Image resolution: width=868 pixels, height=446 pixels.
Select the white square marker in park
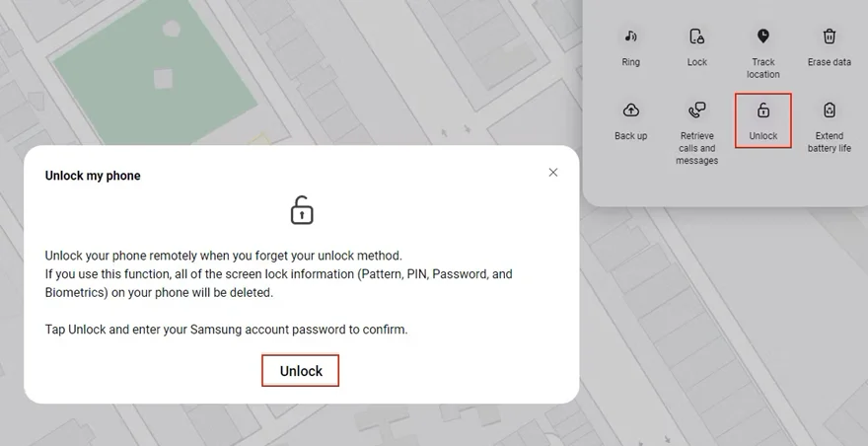(x=163, y=78)
